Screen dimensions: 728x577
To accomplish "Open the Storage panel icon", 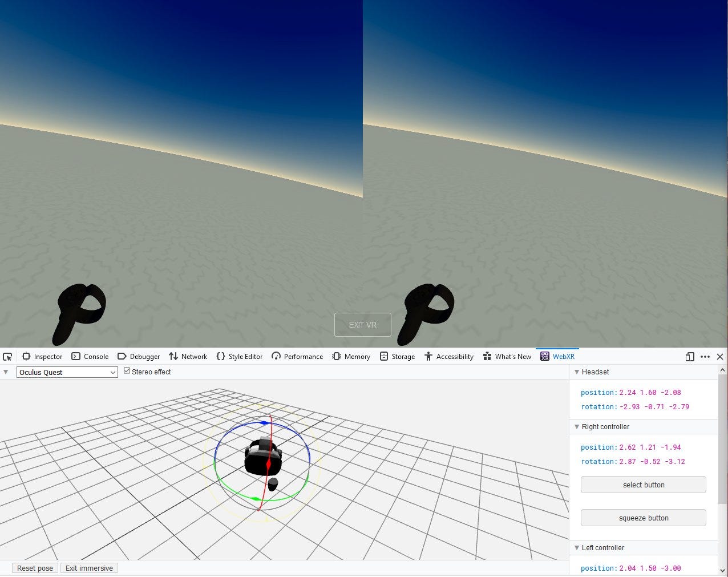I will click(x=384, y=356).
